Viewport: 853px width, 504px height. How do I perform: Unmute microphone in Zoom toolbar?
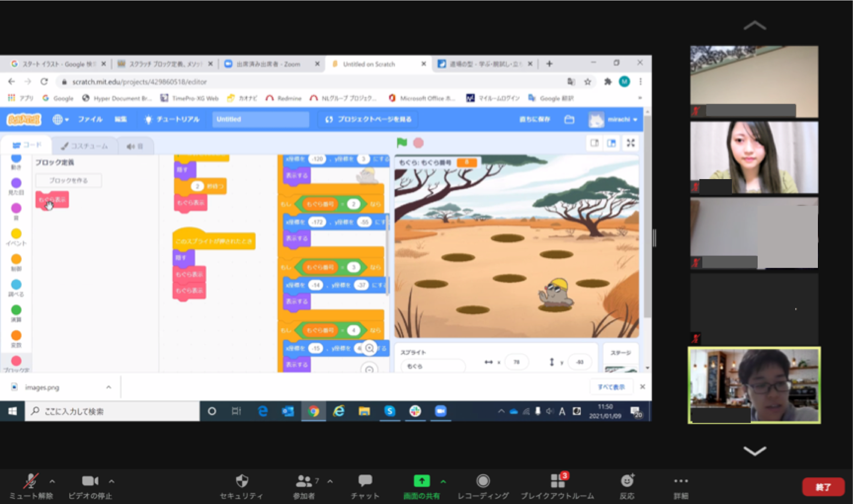31,486
